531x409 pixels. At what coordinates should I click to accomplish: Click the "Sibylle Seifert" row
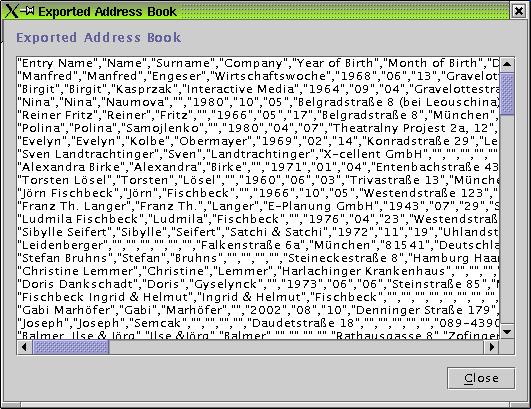(258, 232)
